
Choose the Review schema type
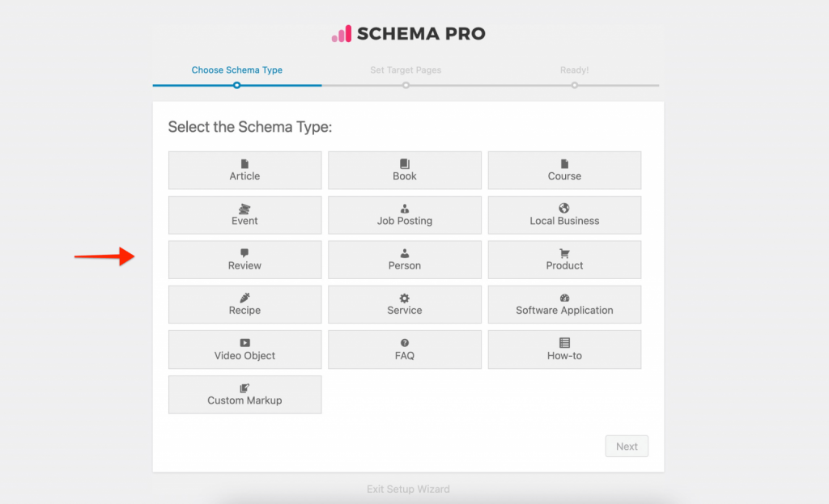[244, 260]
